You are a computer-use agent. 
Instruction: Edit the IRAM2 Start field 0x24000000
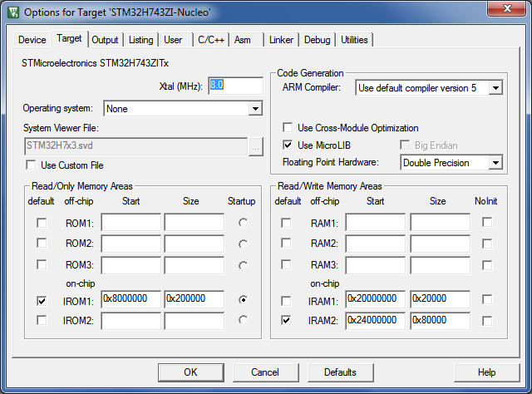point(376,321)
